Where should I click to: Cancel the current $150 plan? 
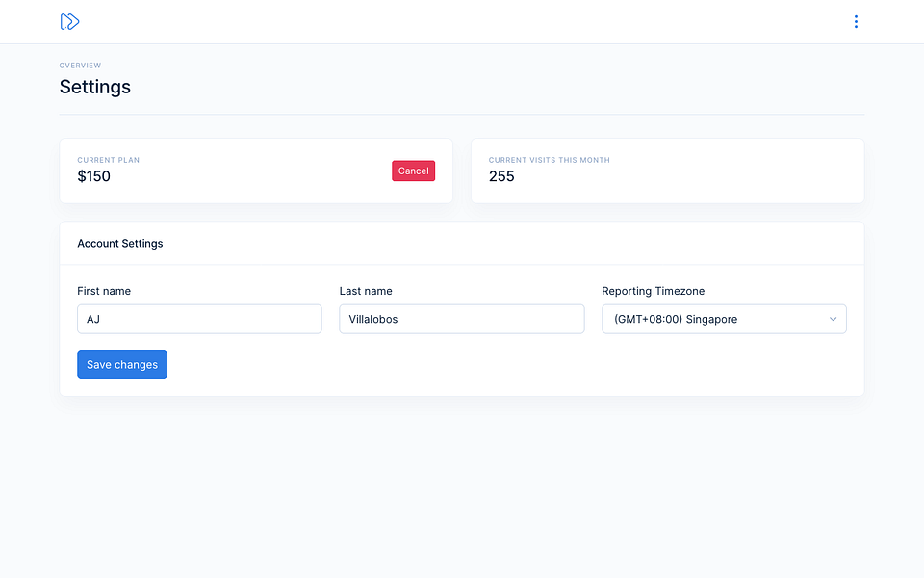pyautogui.click(x=413, y=171)
